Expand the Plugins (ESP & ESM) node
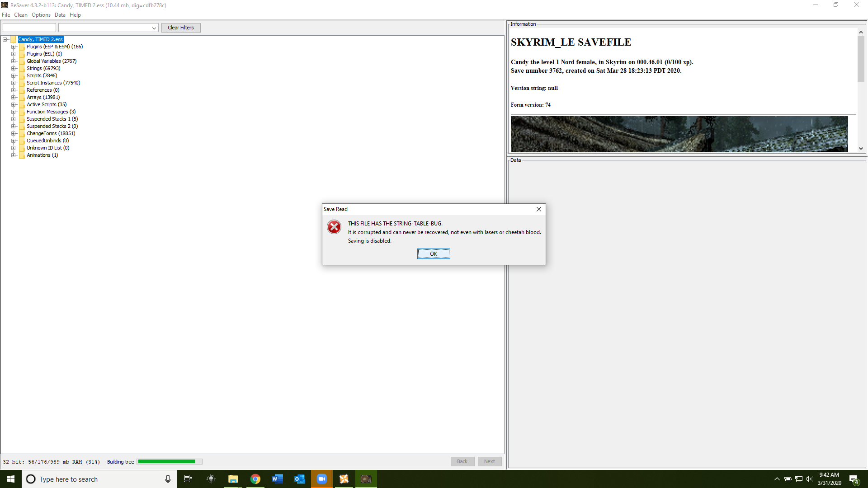This screenshot has height=488, width=868. point(14,47)
